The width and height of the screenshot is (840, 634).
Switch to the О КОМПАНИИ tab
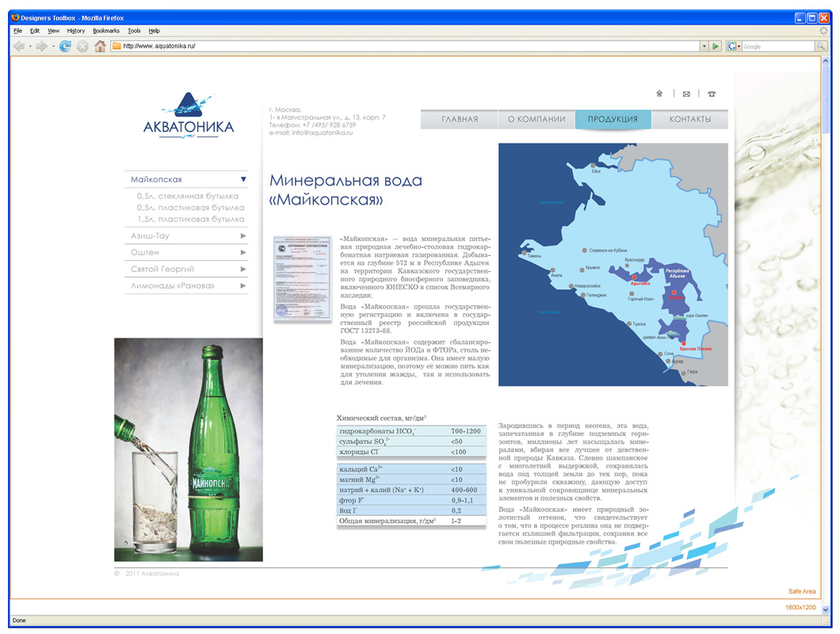click(536, 120)
